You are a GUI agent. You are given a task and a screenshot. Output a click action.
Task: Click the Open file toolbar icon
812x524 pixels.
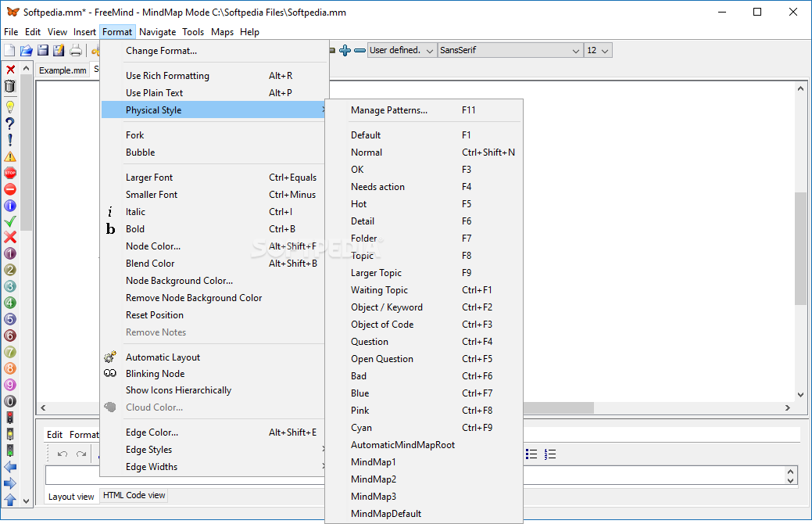click(27, 50)
